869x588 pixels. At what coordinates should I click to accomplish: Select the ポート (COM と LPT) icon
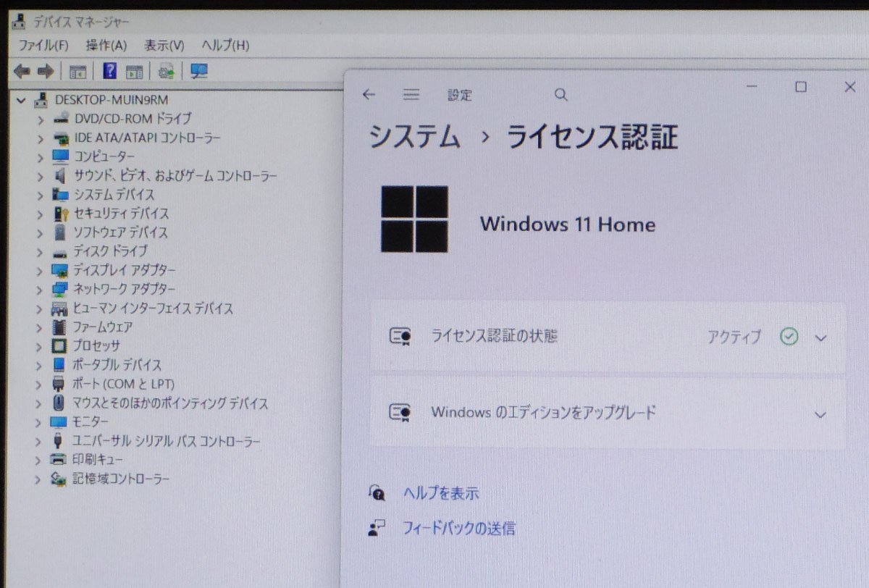(x=60, y=384)
